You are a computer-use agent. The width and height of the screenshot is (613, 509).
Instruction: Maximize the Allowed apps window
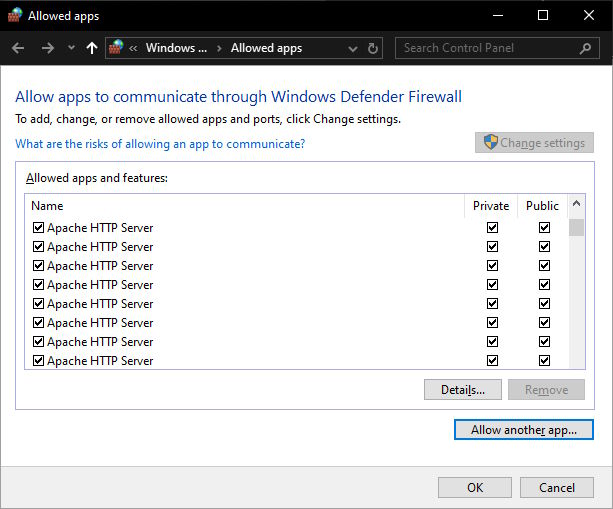[x=543, y=15]
